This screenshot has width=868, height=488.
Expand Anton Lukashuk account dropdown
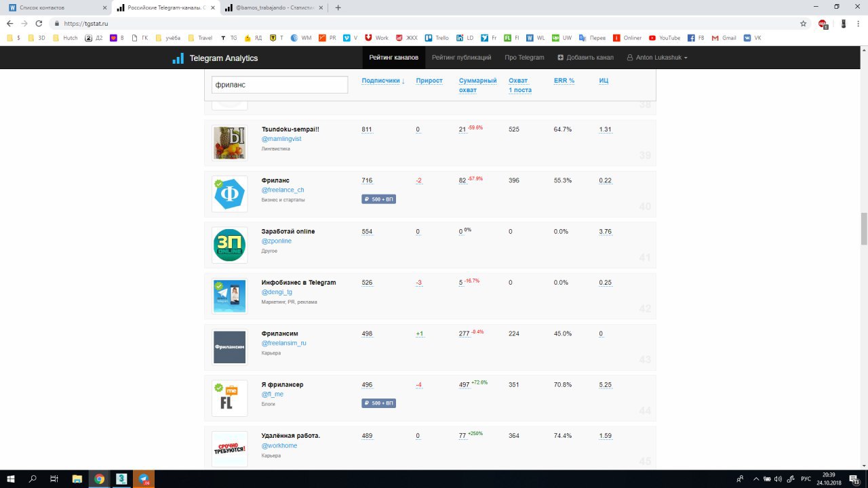(x=657, y=58)
